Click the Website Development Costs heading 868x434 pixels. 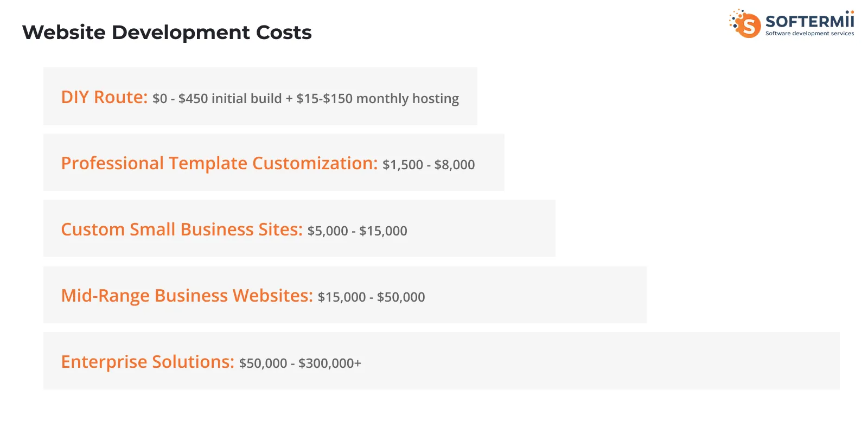click(x=167, y=33)
